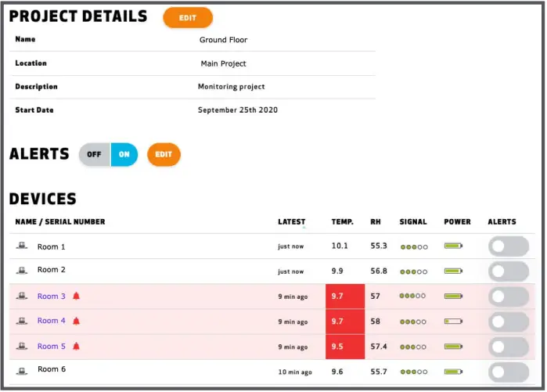Screen dimensions: 547x392
Task: Select the ON alerts option
Action: 124,154
